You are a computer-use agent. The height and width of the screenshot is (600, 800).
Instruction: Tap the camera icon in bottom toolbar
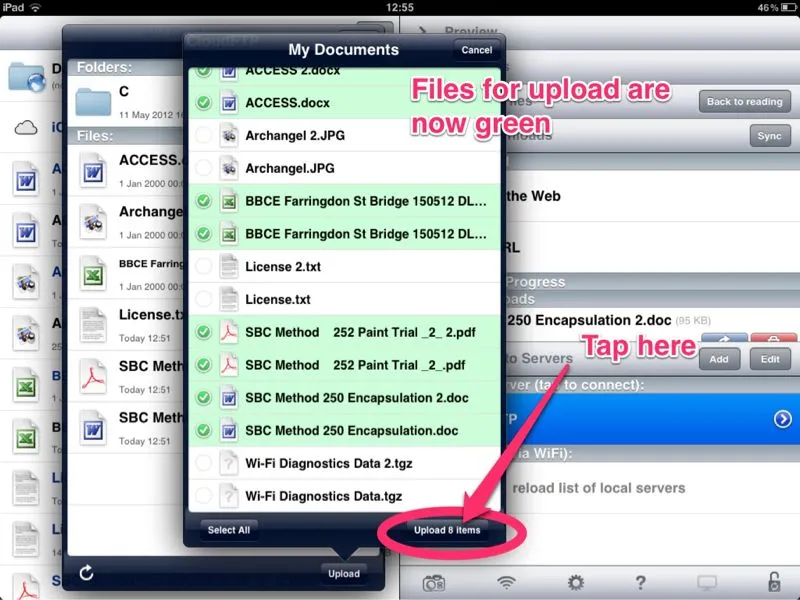point(434,582)
